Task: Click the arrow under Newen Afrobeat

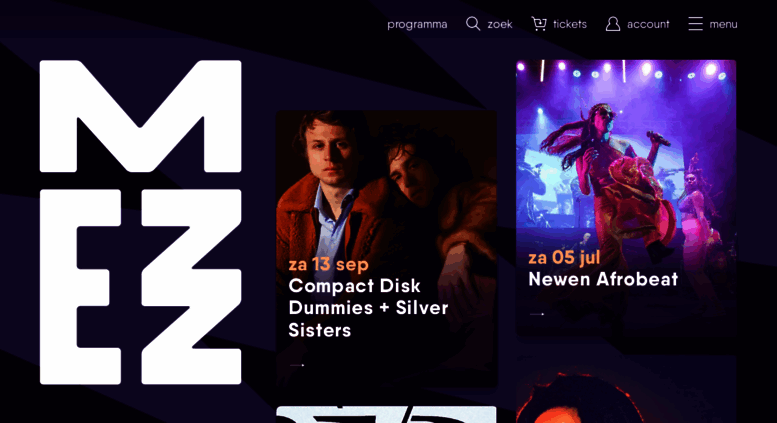Action: [x=537, y=314]
